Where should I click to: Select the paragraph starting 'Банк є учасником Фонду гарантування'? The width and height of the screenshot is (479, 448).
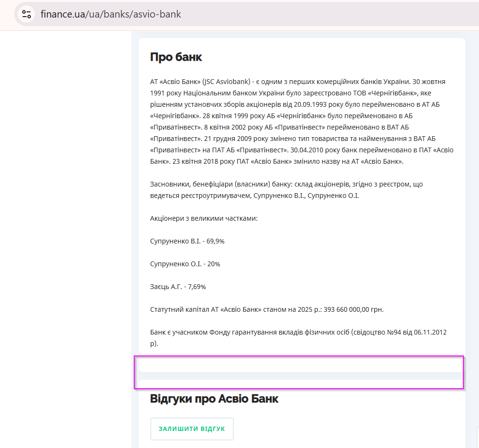(298, 338)
